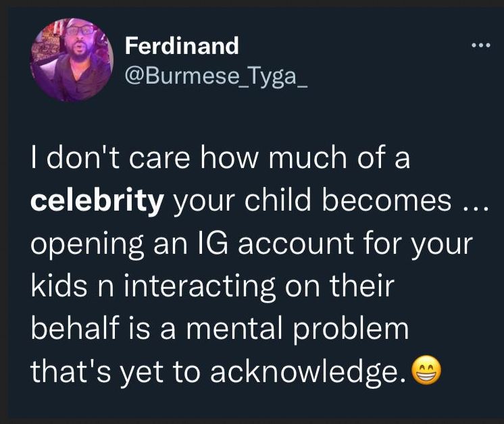
Task: Click the bold word "celebrity"
Action: 99,201
